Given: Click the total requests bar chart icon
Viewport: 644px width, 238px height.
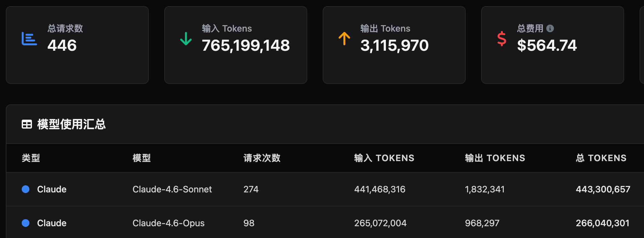Looking at the screenshot, I should [x=29, y=39].
